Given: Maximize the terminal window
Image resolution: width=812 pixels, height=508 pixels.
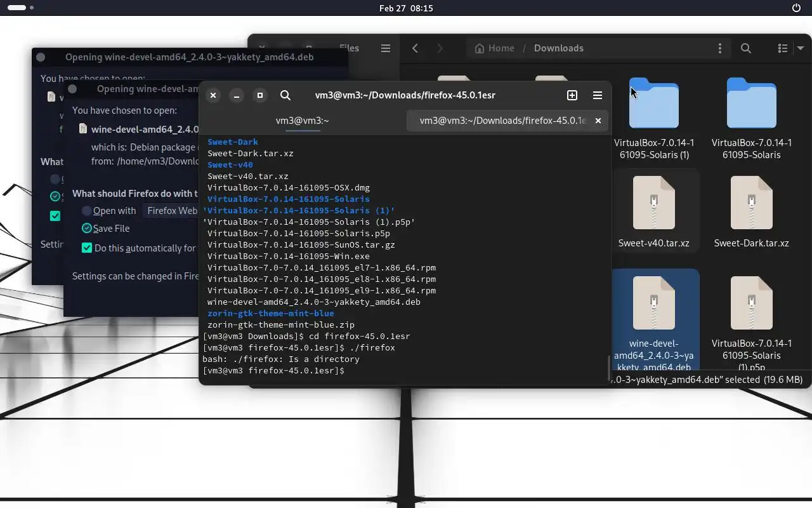Looking at the screenshot, I should [259, 95].
